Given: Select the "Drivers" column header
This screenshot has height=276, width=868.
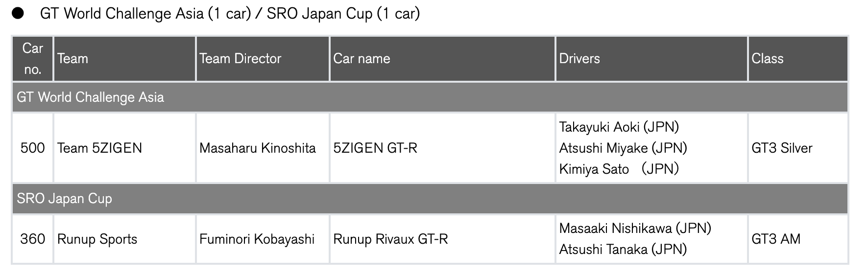Looking at the screenshot, I should pyautogui.click(x=579, y=59).
